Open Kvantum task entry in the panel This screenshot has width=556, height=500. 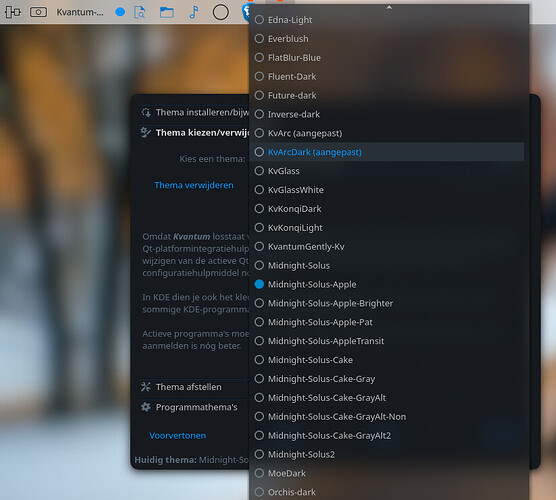point(80,12)
